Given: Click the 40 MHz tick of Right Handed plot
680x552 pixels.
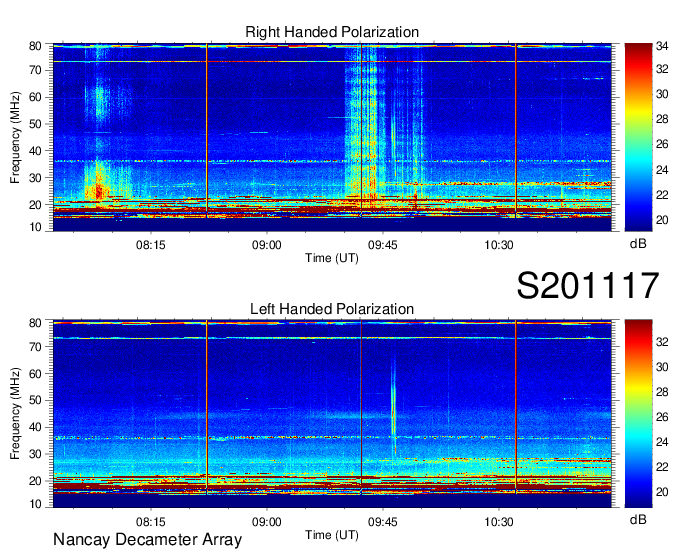Looking at the screenshot, I should coord(35,151).
